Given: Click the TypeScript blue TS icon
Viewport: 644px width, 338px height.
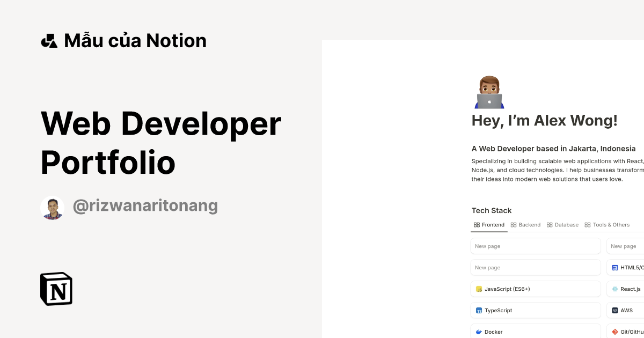Looking at the screenshot, I should (479, 310).
